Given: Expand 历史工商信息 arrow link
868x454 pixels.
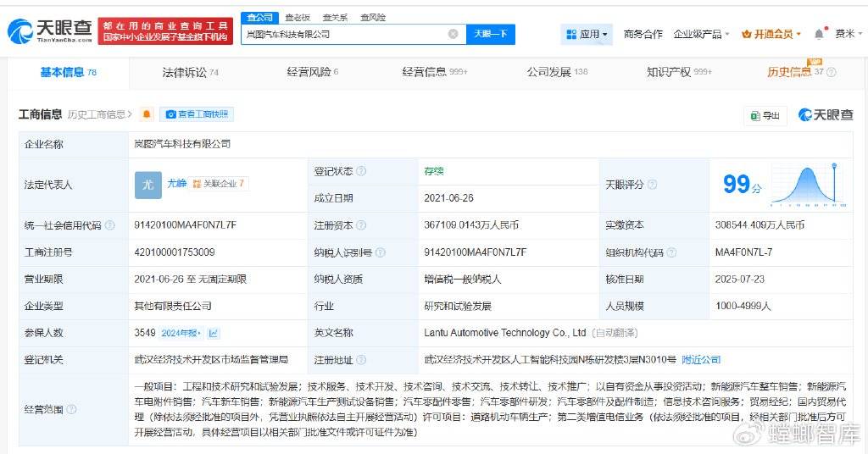Looking at the screenshot, I should [x=100, y=114].
